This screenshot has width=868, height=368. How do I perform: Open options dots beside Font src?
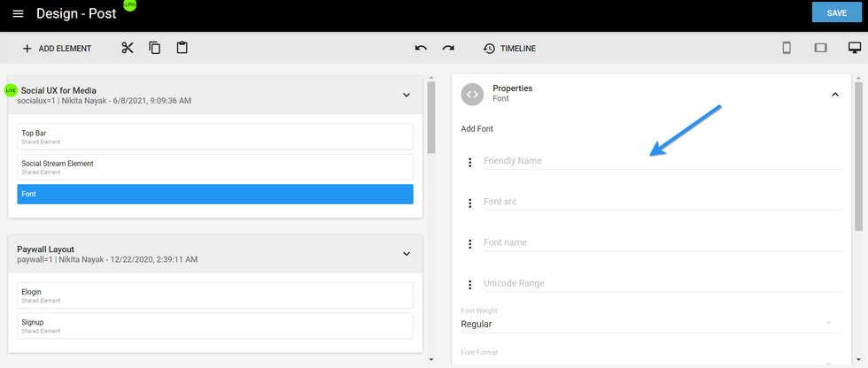pos(469,203)
